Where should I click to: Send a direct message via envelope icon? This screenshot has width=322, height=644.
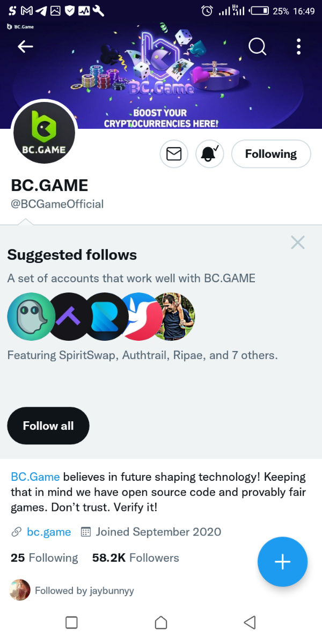174,154
